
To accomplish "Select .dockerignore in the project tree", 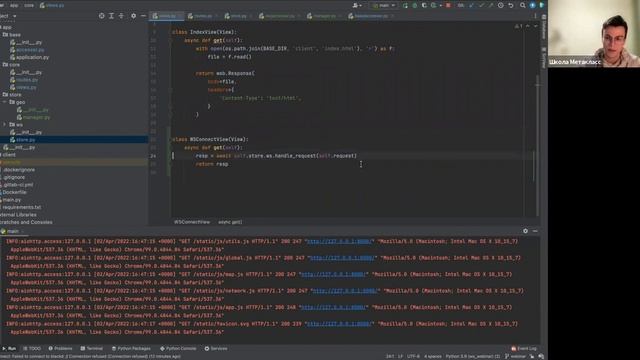I will tap(19, 170).
